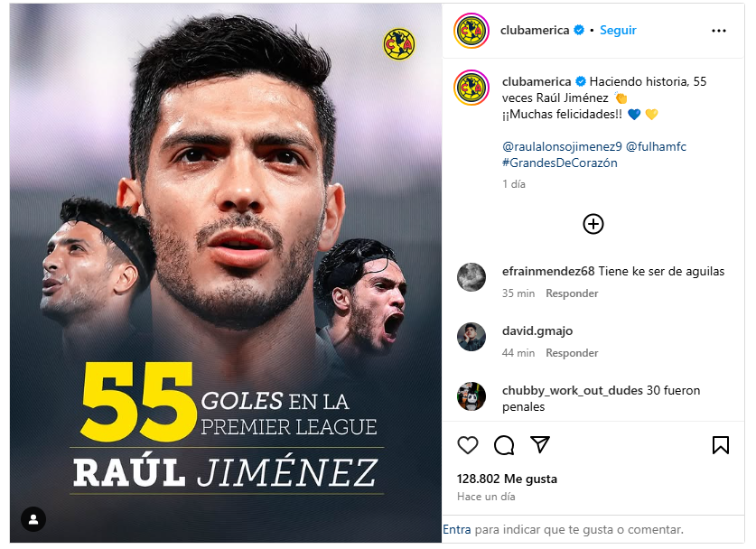Open chubby_work_out_dudes username
This screenshot has width=756, height=549.
tap(573, 390)
